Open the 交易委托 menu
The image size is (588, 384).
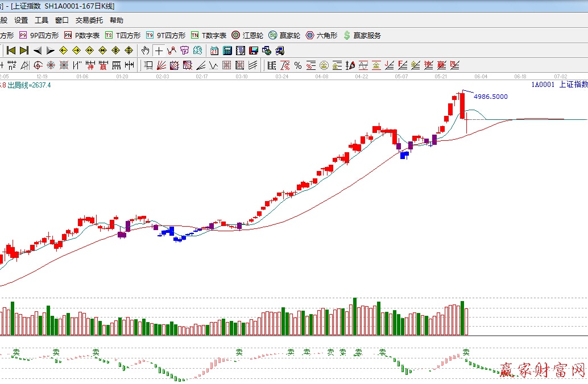point(89,20)
